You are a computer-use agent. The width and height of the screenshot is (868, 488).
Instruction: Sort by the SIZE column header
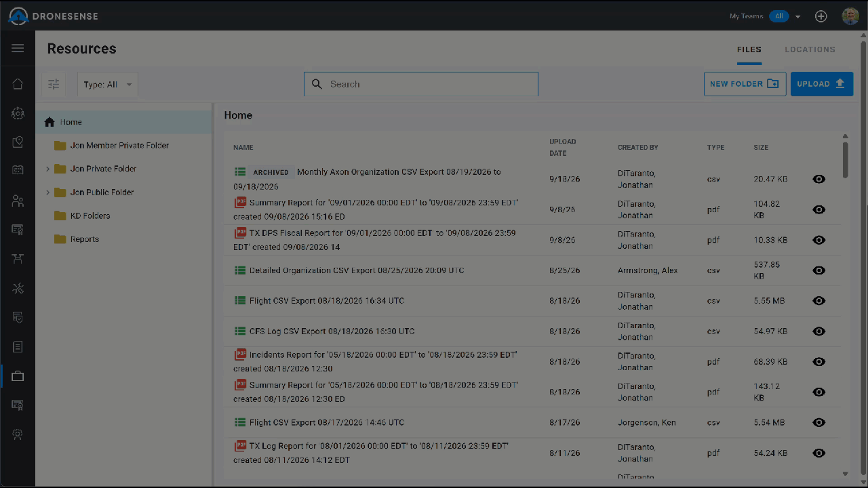click(x=761, y=148)
